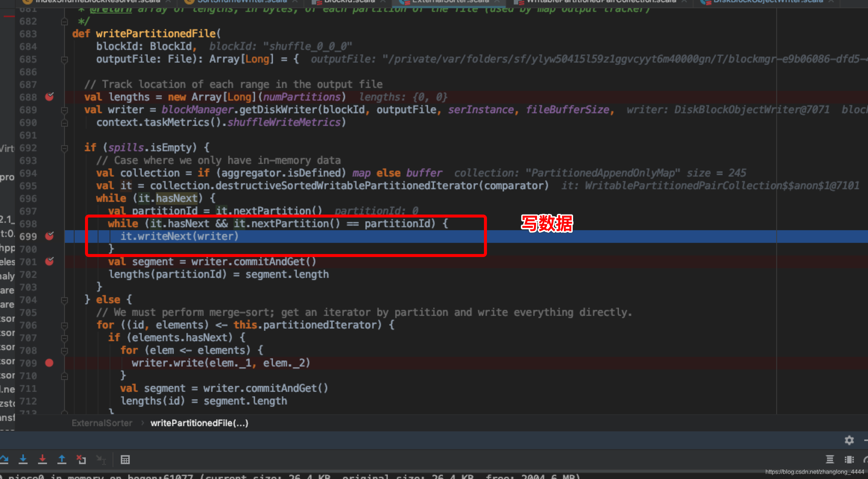This screenshot has width=868, height=479.
Task: Click the Step Into debugger icon
Action: (23, 460)
